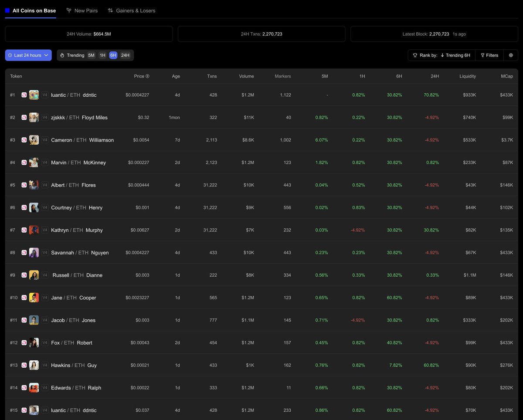Screen dimensions: 523x420
Task: Click the 70.82% 24H change cell
Action: coord(431,95)
